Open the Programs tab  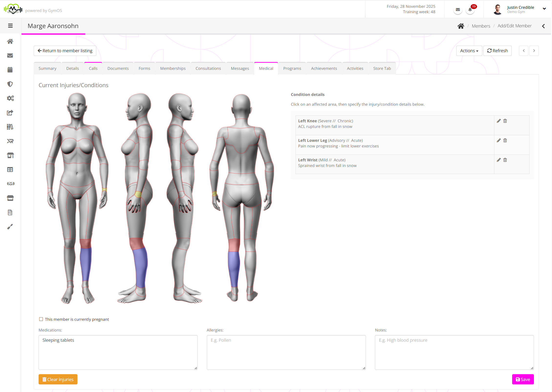[x=292, y=68]
